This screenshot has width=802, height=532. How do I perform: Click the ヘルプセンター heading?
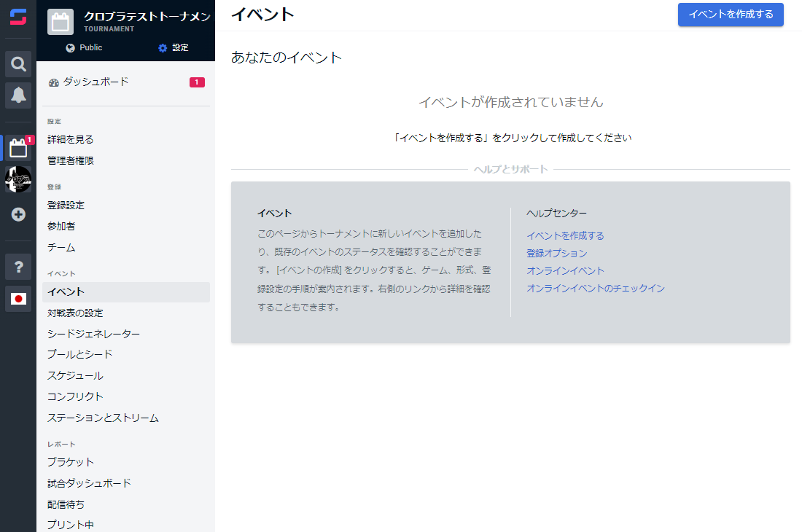(557, 213)
